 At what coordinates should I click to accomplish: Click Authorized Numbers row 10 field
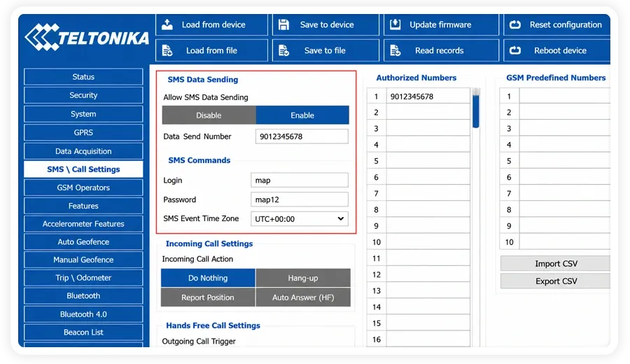tap(428, 242)
